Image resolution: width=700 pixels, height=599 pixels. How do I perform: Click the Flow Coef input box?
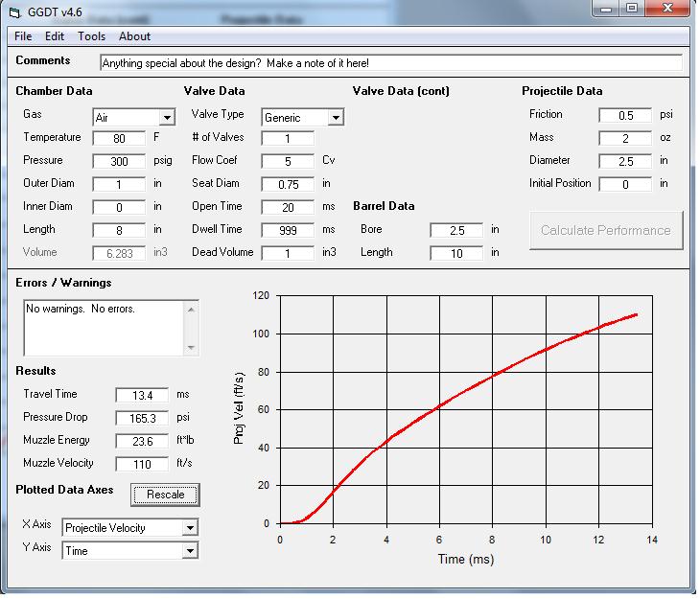pos(288,161)
